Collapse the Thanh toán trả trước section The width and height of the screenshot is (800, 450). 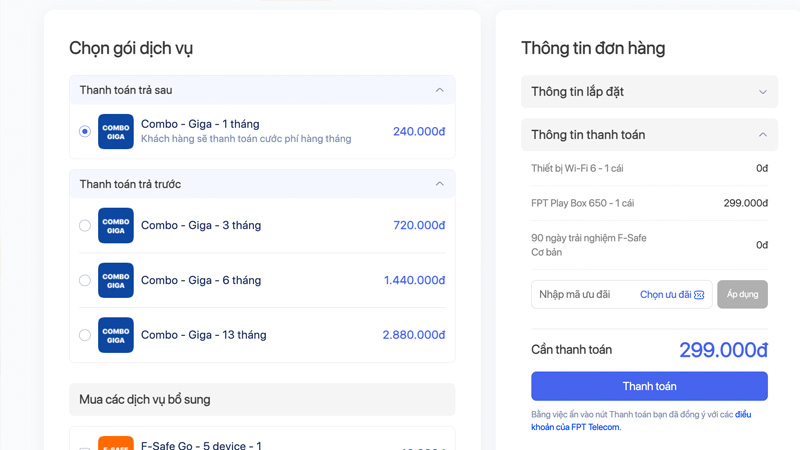[x=439, y=184]
